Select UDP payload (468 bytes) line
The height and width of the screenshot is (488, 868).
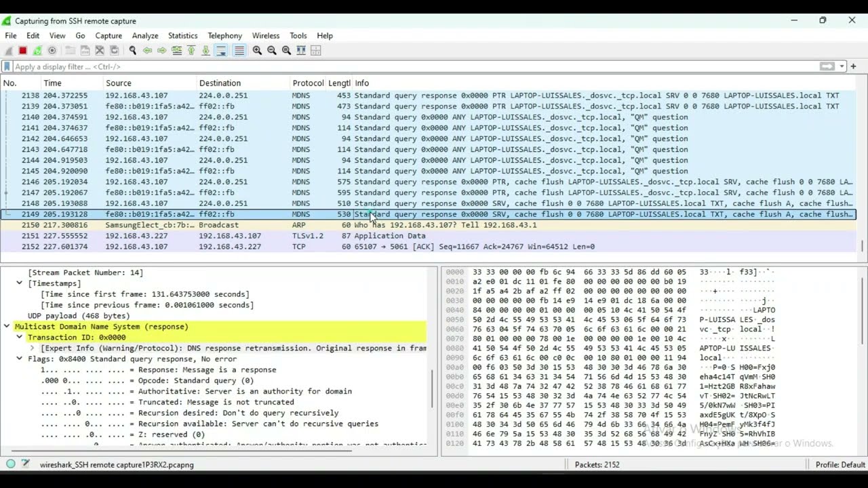click(79, 316)
